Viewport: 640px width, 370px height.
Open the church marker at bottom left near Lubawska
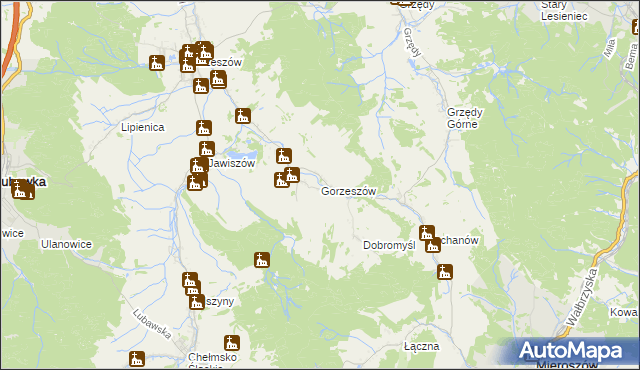point(137,359)
